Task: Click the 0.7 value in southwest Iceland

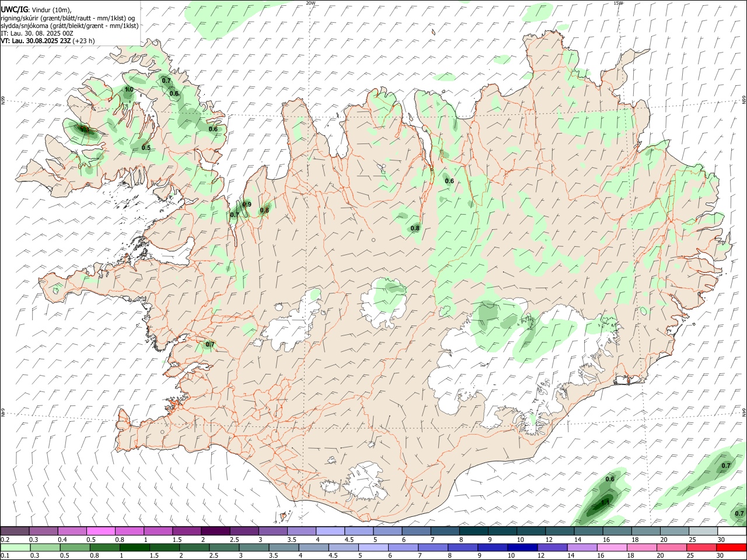Action: 210,345
